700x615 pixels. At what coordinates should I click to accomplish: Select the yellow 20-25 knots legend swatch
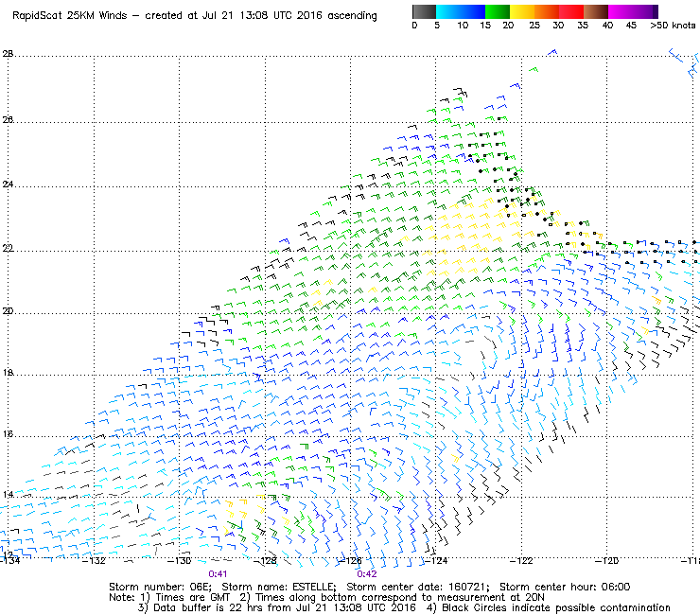[522, 11]
